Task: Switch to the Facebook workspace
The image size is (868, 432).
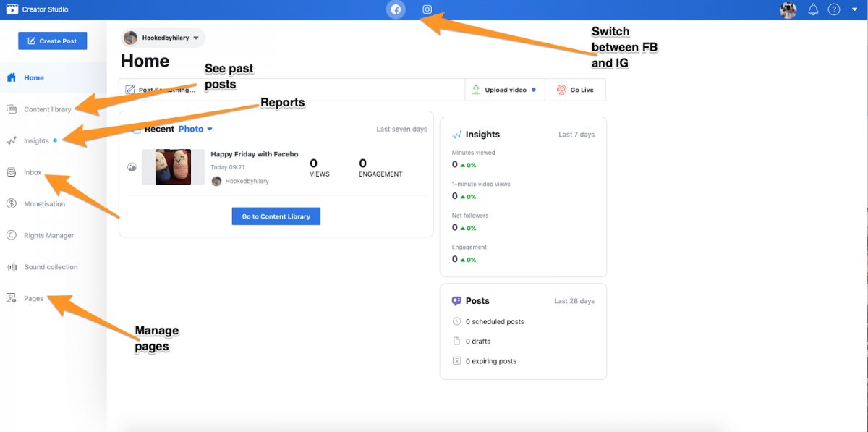Action: pos(396,9)
